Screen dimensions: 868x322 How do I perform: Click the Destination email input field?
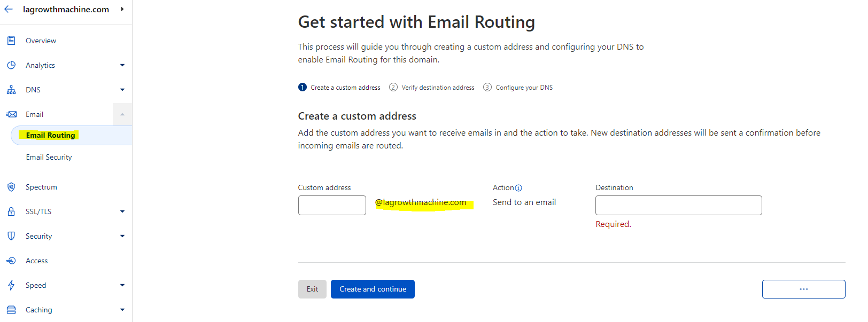678,205
